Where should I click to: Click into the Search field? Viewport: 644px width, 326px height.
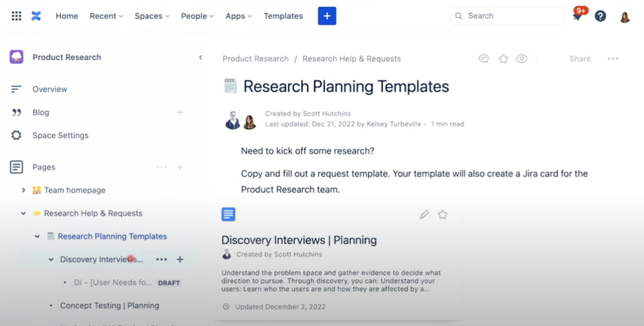point(507,16)
